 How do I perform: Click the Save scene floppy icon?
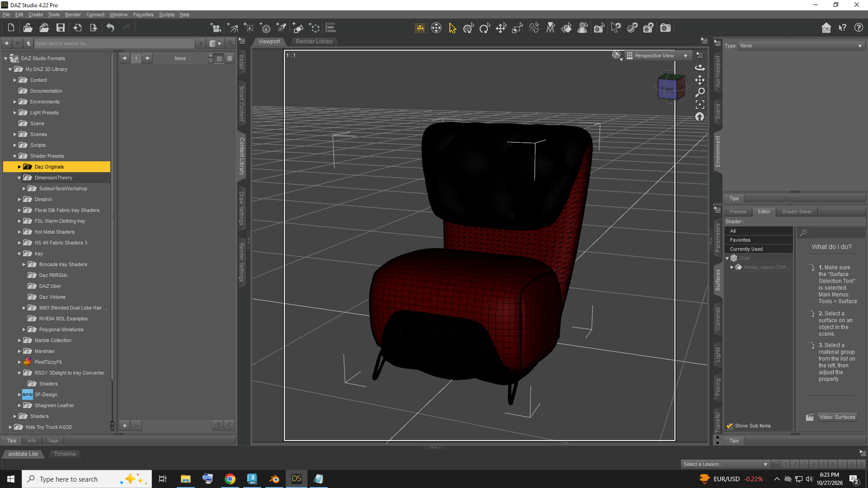(60, 28)
